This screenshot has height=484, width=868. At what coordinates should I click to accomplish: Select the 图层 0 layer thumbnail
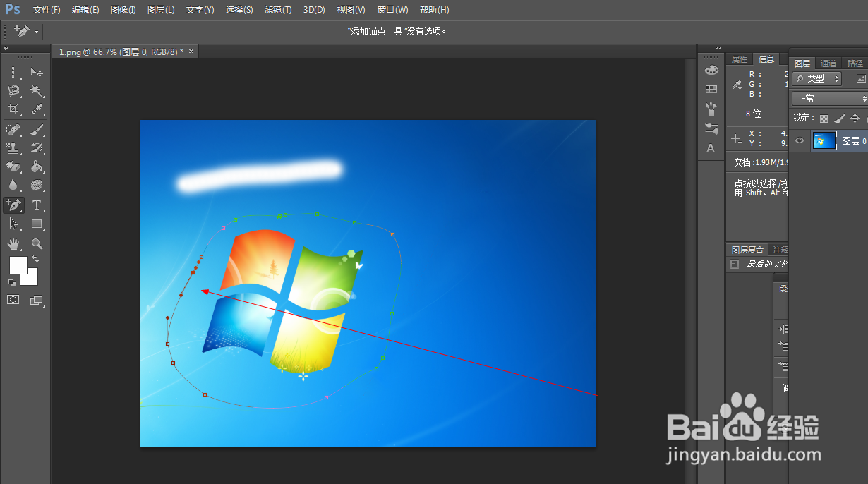coord(824,141)
